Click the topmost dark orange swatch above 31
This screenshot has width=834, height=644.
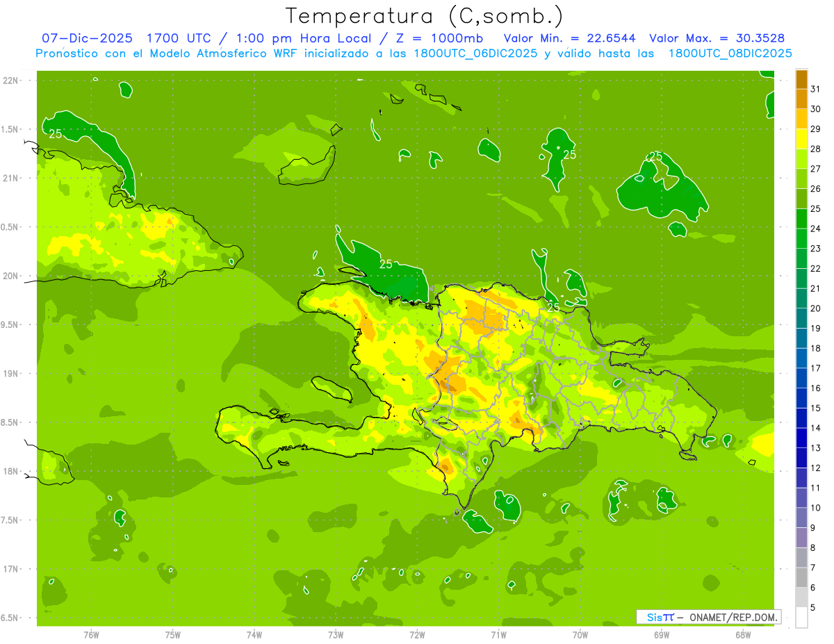[x=801, y=79]
